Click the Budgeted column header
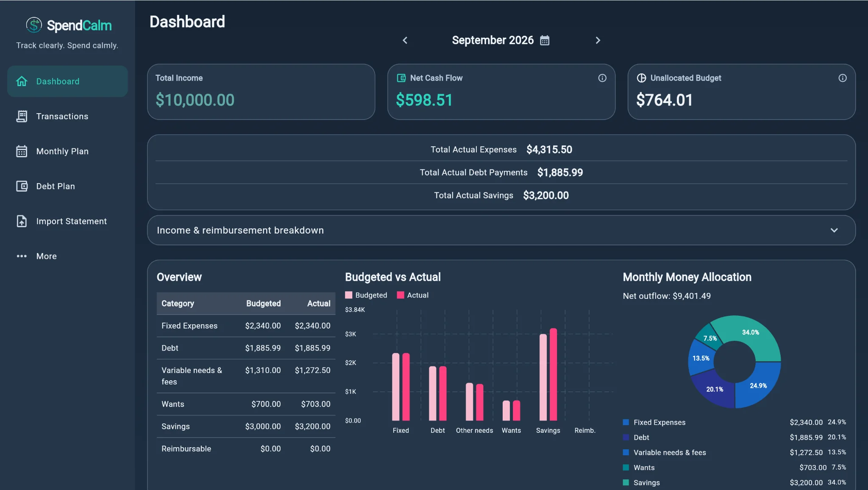This screenshot has width=868, height=490. point(263,303)
